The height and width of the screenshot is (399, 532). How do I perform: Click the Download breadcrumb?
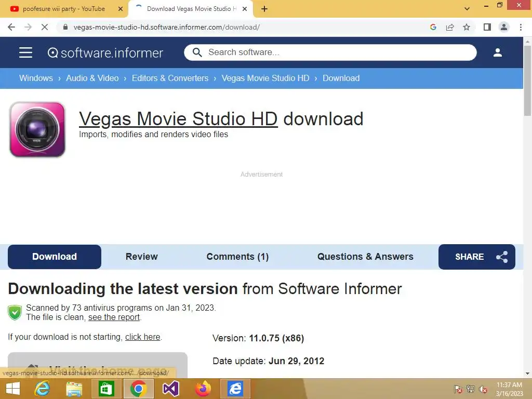[341, 78]
